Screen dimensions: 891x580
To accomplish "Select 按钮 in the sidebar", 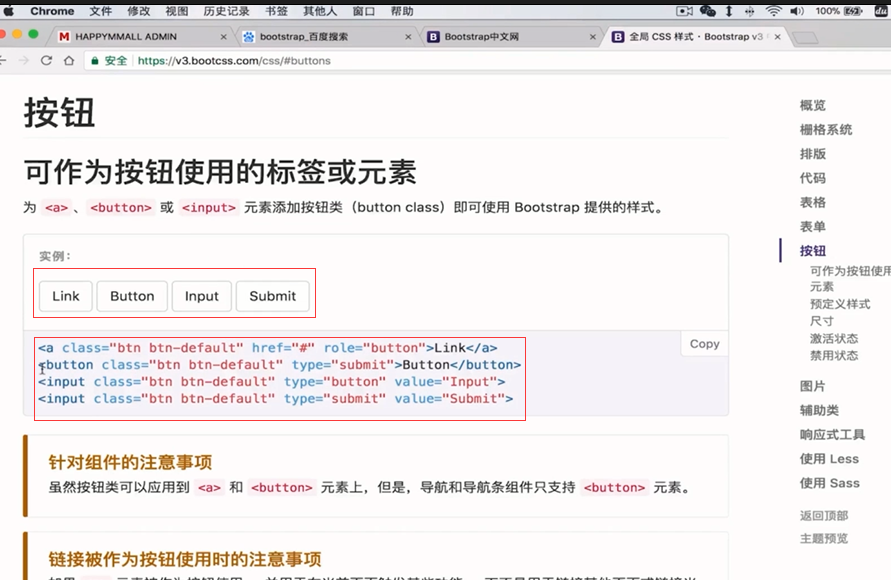I will tap(813, 251).
